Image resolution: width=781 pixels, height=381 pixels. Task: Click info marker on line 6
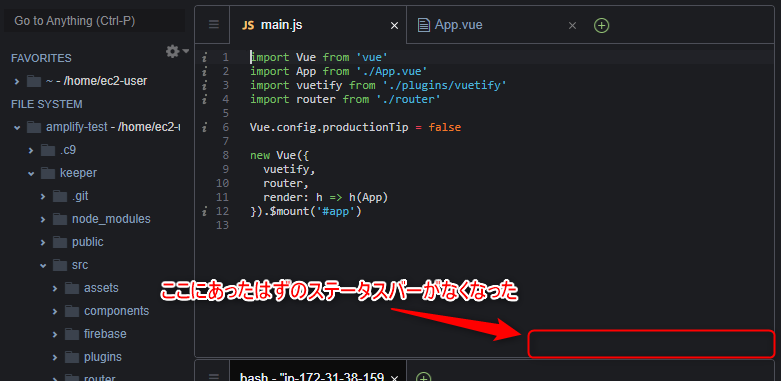coord(205,127)
